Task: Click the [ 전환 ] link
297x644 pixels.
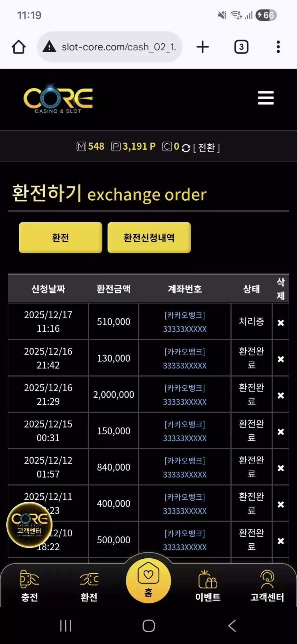Action: [207, 148]
